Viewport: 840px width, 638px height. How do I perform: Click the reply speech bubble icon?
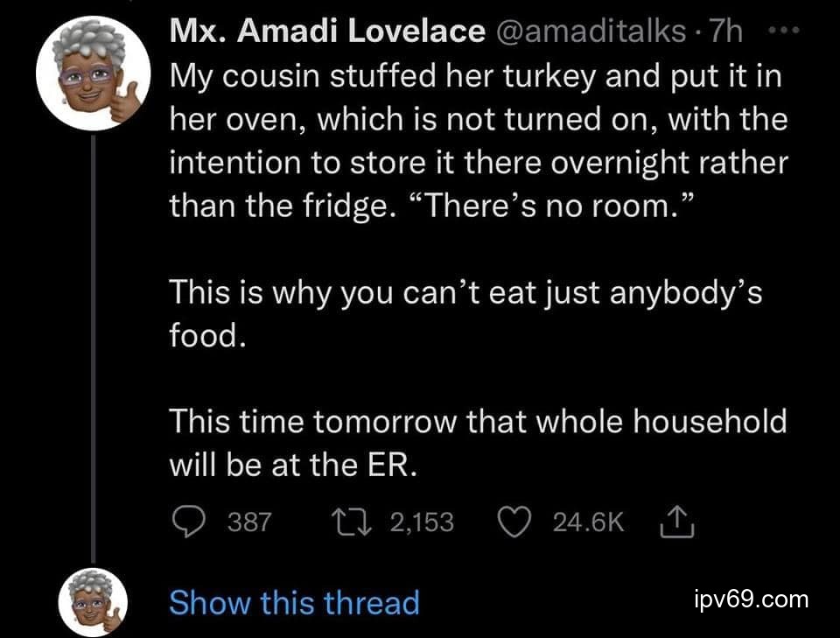(x=185, y=522)
